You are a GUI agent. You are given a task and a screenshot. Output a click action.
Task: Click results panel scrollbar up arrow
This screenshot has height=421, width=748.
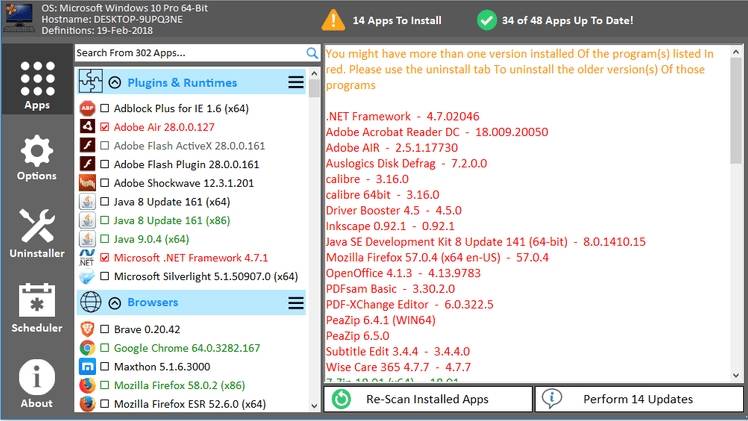(x=736, y=51)
